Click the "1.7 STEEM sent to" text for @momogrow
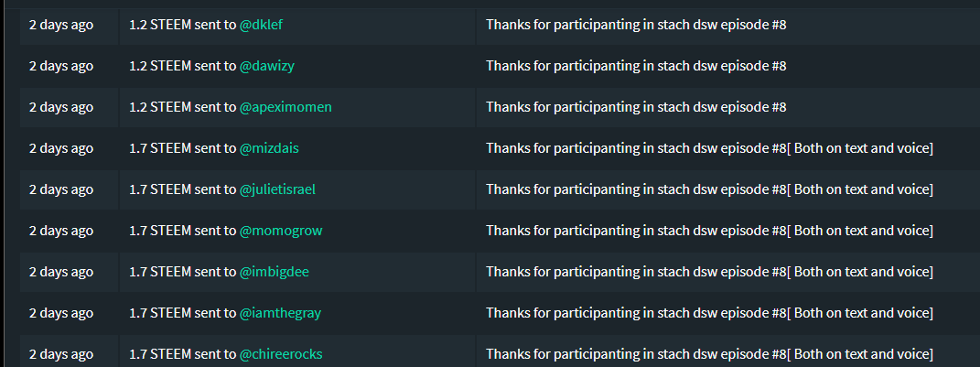Image resolution: width=980 pixels, height=367 pixels. click(x=182, y=231)
